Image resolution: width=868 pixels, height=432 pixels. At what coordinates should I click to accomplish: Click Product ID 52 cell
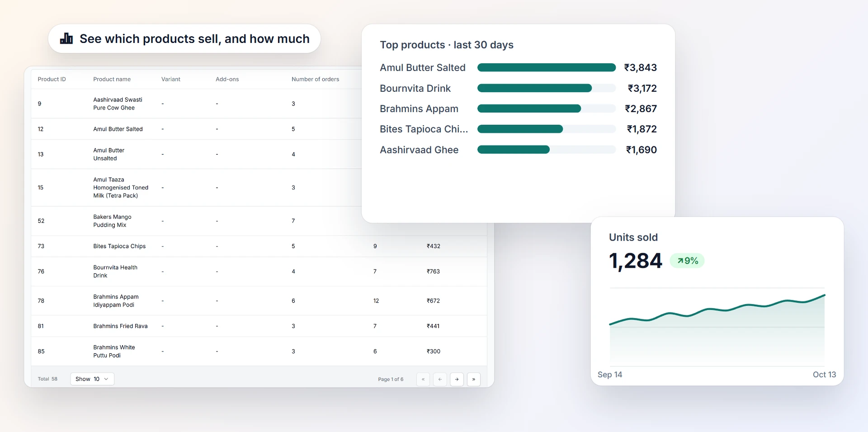coord(41,221)
